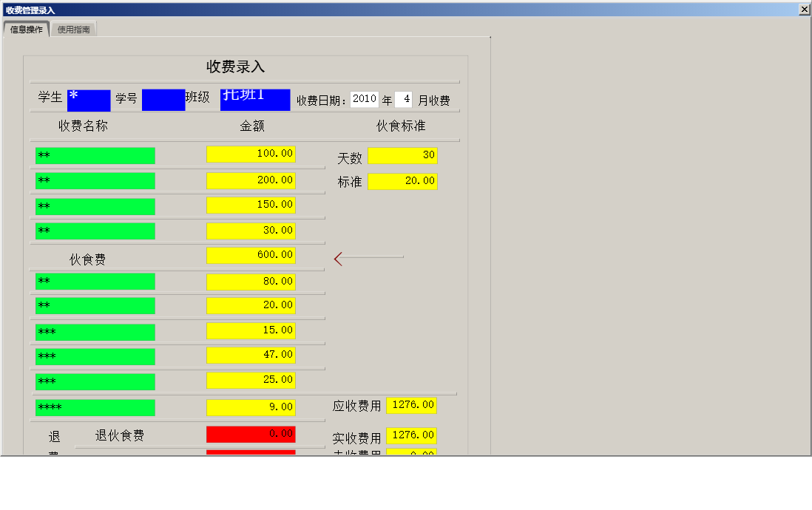Click the 班级 field showing 托班1
Viewport: 812px width, 510px height.
[254, 99]
